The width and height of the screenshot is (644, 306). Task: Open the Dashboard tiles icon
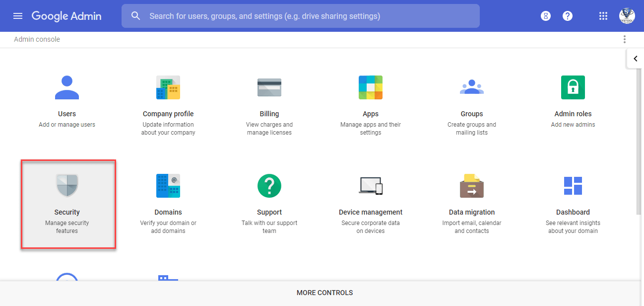[x=573, y=186]
